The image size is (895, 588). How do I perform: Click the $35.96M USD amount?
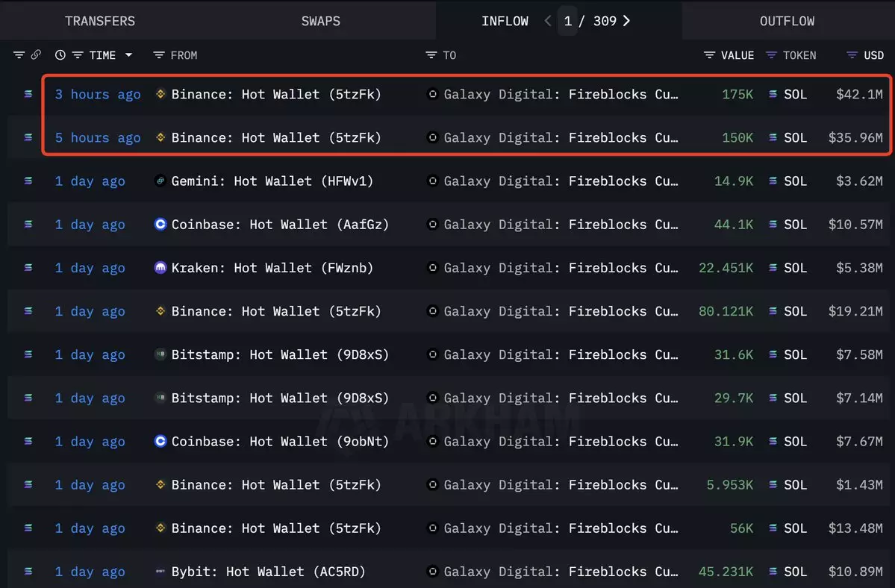[855, 137]
